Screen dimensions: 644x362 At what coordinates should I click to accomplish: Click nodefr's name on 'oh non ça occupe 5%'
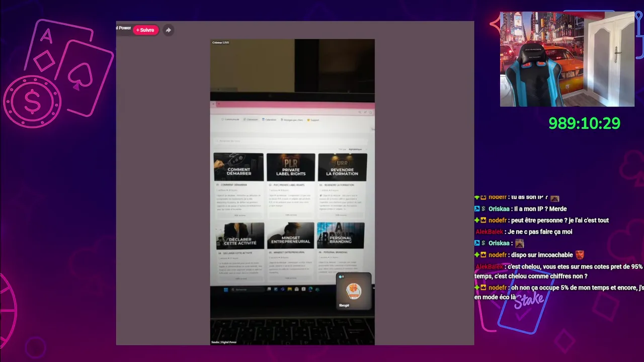[498, 288]
